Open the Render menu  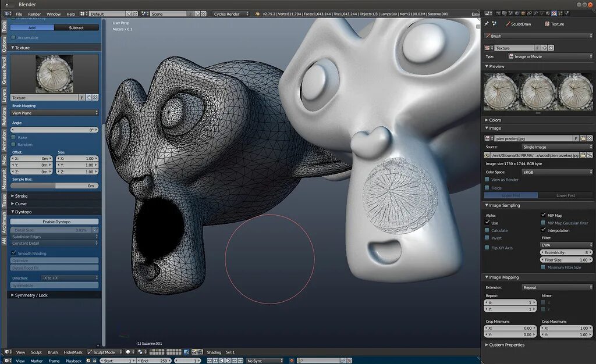[x=34, y=14]
